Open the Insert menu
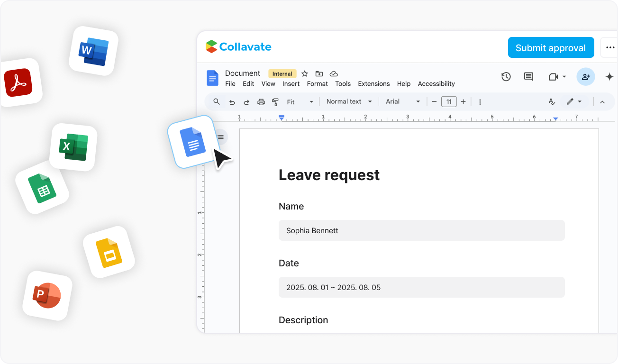The height and width of the screenshot is (364, 618). [x=291, y=84]
